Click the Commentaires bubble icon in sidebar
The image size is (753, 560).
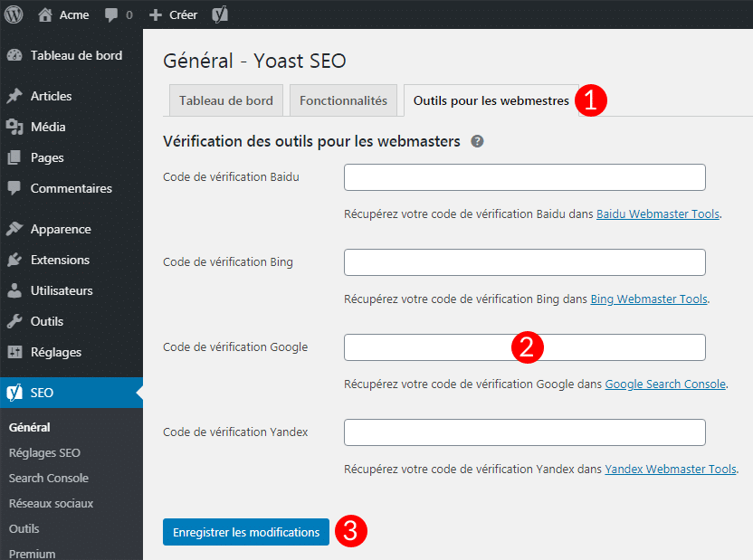[14, 188]
